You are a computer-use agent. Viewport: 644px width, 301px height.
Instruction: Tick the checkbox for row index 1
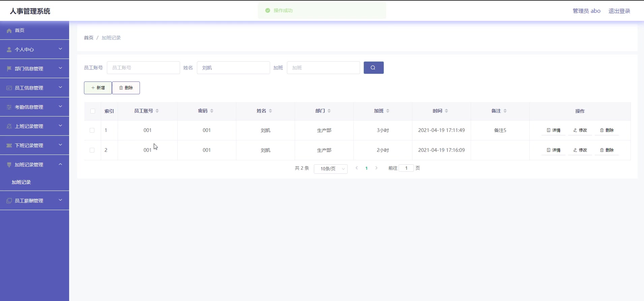pyautogui.click(x=92, y=130)
